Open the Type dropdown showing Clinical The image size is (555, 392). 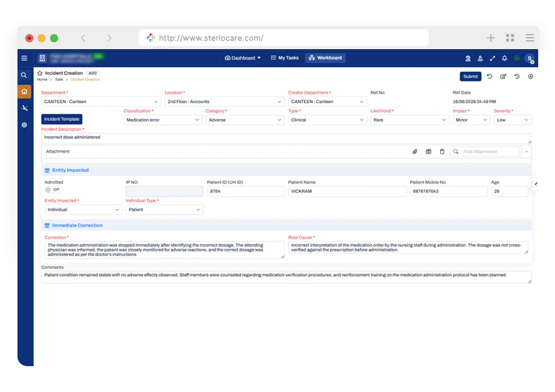point(327,120)
